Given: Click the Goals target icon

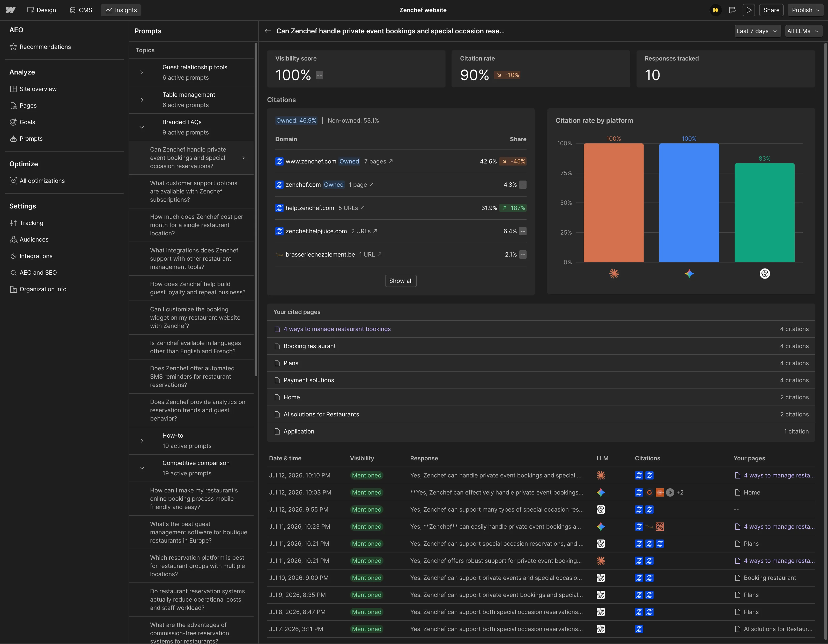Looking at the screenshot, I should pyautogui.click(x=13, y=122).
